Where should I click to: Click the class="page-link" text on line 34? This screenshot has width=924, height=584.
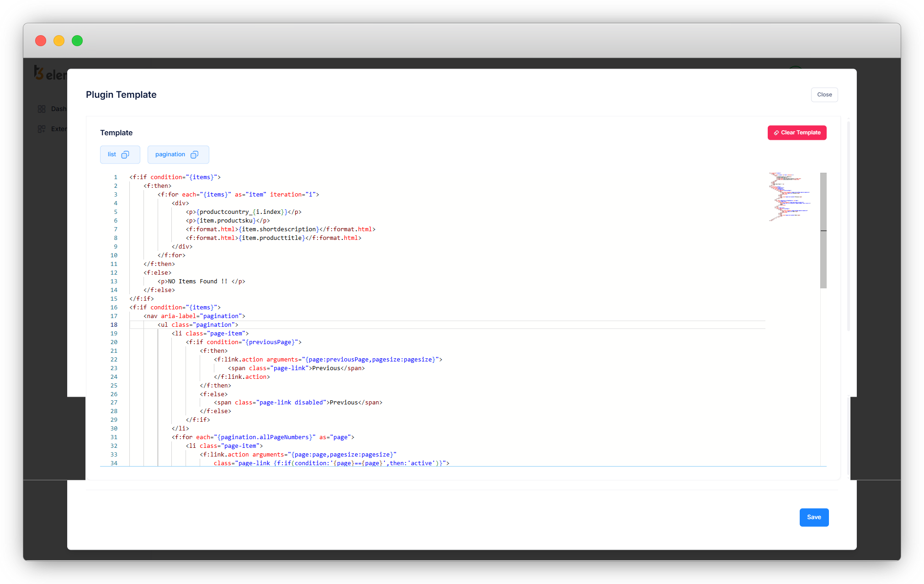332,463
